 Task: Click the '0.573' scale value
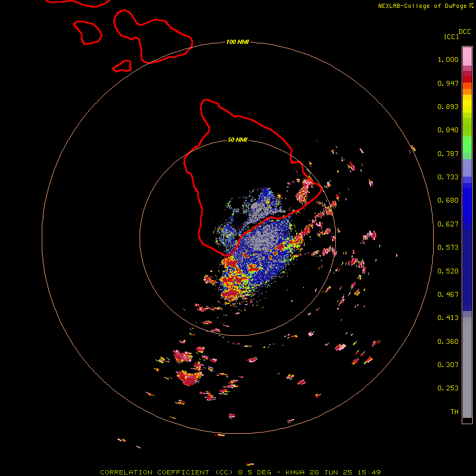click(x=448, y=248)
